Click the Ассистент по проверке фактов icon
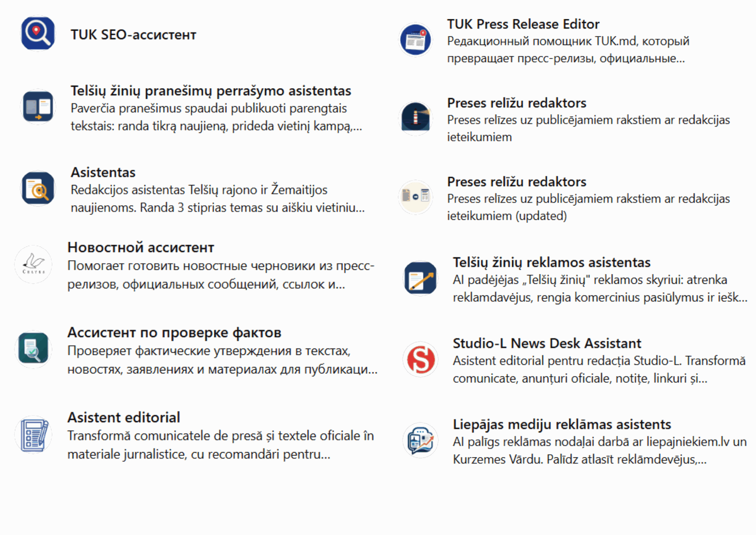The width and height of the screenshot is (756, 535). [x=34, y=349]
